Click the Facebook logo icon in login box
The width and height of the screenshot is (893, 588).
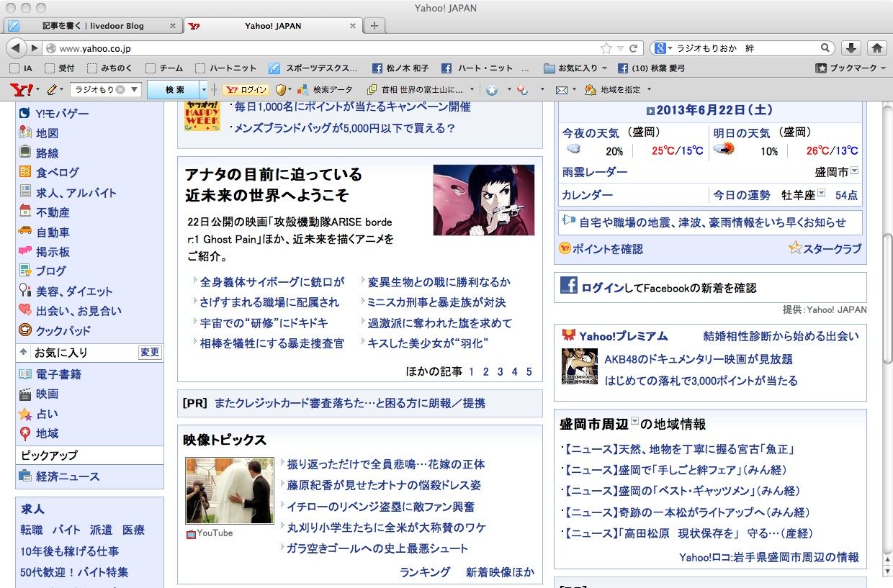tap(569, 285)
